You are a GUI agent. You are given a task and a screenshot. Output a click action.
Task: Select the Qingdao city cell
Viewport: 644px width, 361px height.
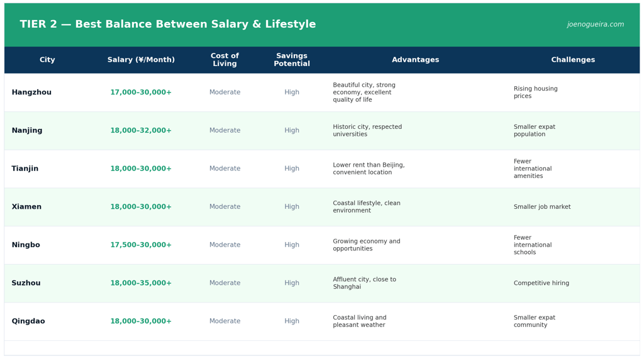pos(28,321)
